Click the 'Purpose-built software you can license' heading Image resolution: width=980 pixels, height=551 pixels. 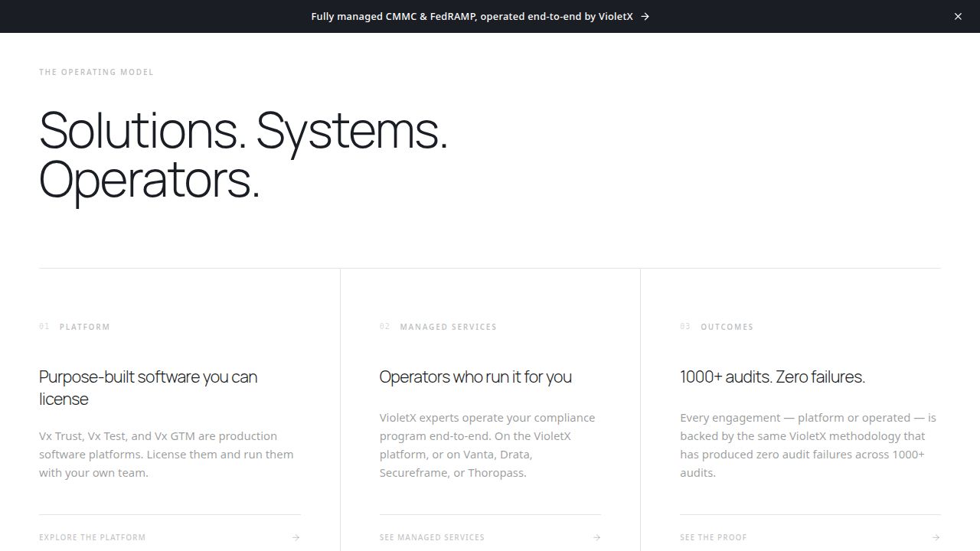(x=149, y=388)
